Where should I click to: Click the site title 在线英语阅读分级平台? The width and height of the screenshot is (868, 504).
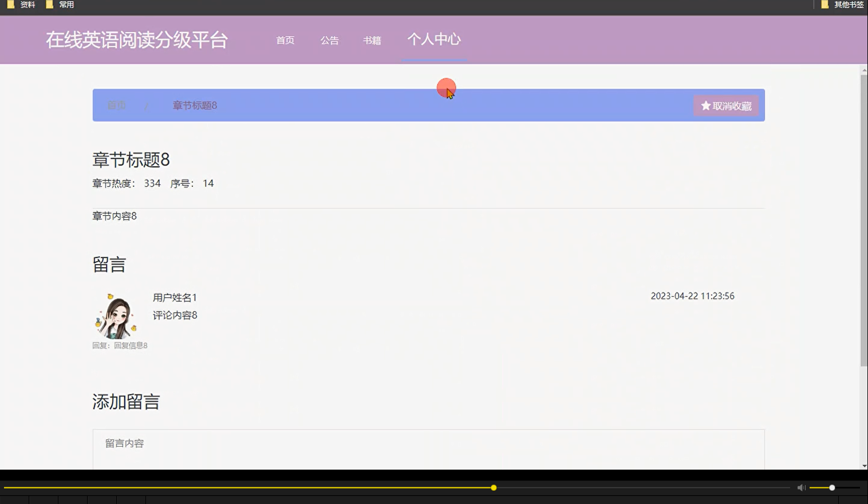click(137, 40)
